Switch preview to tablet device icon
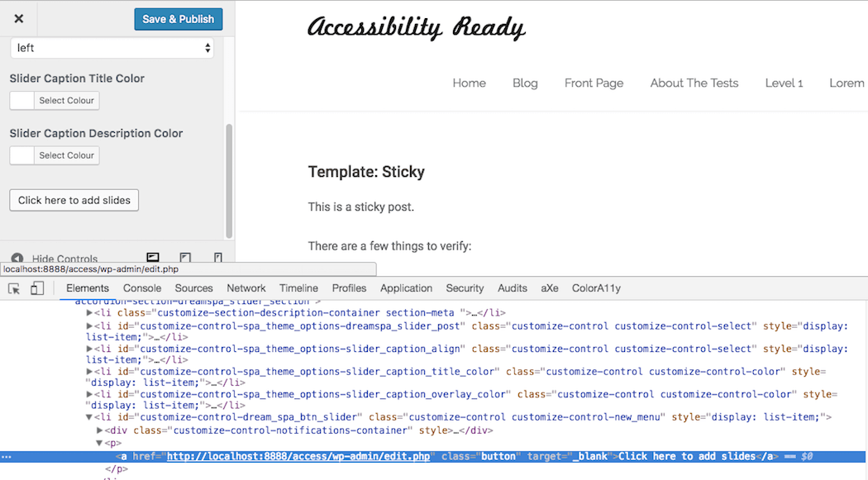The height and width of the screenshot is (480, 868). click(185, 258)
